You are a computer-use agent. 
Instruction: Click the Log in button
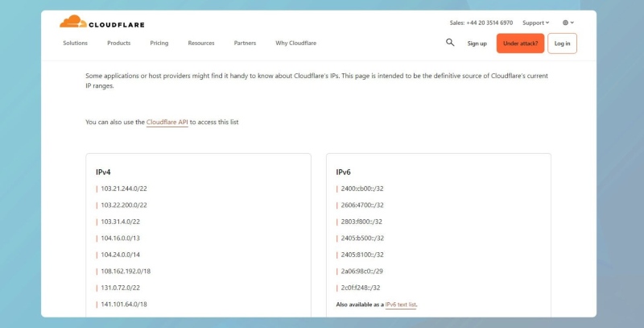pyautogui.click(x=562, y=44)
